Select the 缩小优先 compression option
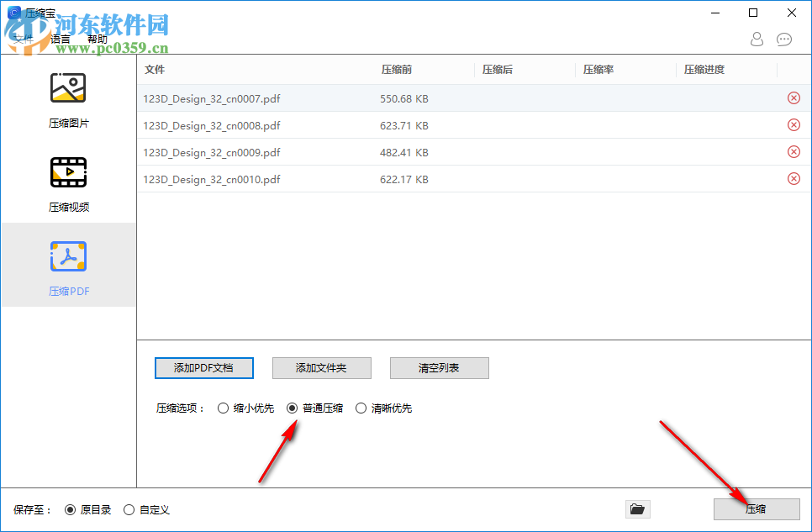The image size is (812, 532). 224,408
